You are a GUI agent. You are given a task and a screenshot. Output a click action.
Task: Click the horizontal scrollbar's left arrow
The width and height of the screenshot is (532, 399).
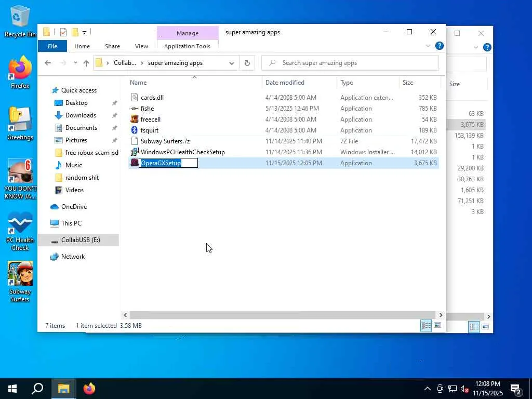[x=125, y=315]
